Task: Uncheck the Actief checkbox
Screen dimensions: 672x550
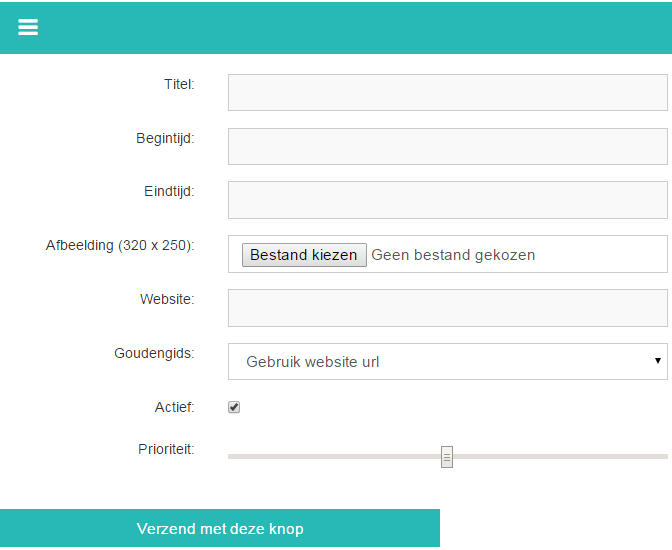Action: point(234,407)
